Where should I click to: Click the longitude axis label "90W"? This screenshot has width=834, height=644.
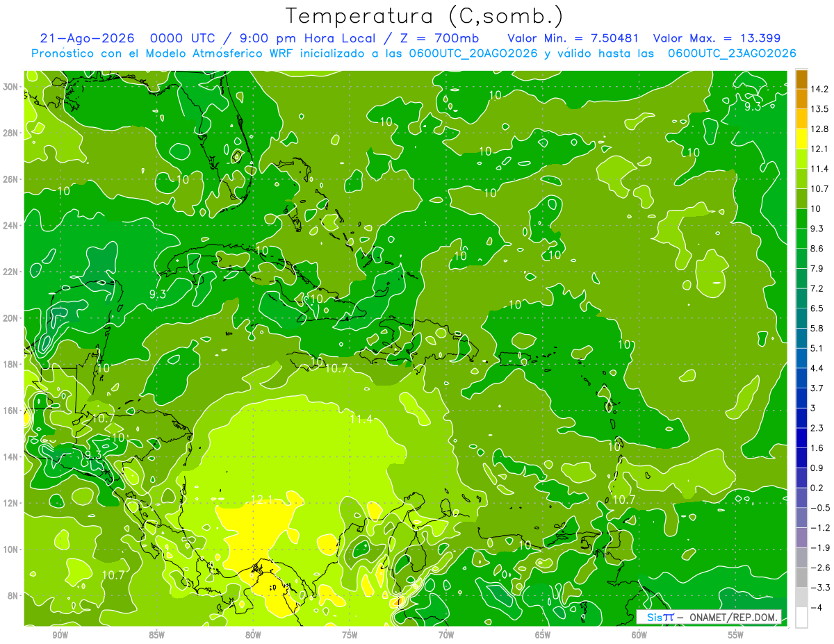pos(60,635)
